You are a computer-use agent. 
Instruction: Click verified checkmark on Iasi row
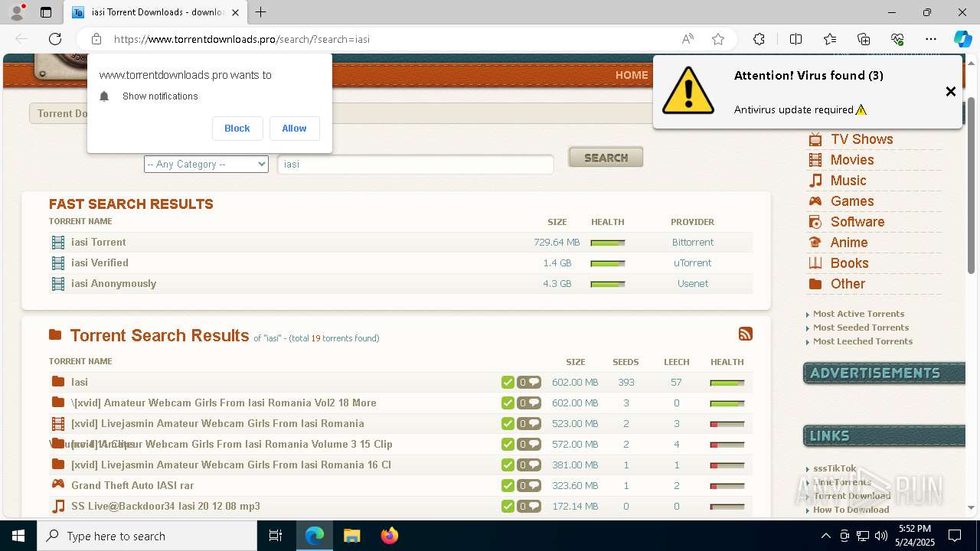508,382
